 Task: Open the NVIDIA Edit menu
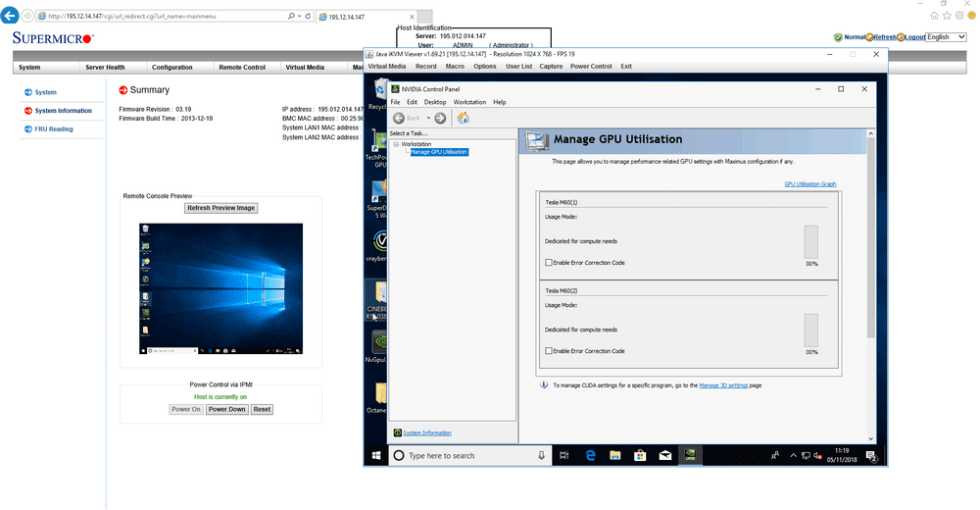tap(412, 102)
